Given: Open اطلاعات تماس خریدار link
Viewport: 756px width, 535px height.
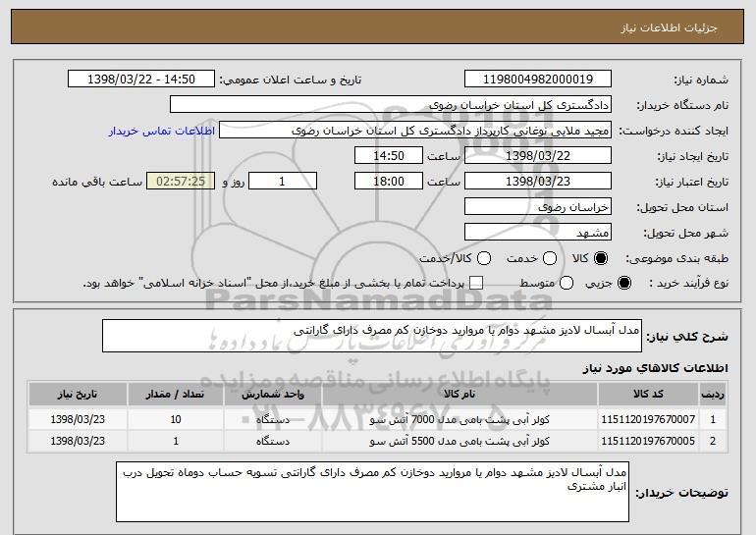Looking at the screenshot, I should click(x=162, y=131).
